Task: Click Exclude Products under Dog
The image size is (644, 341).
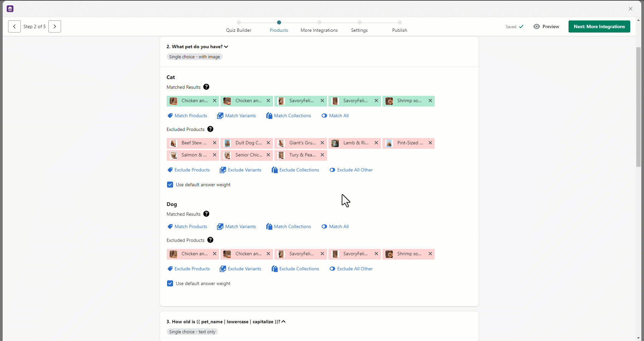Action: coord(189,269)
